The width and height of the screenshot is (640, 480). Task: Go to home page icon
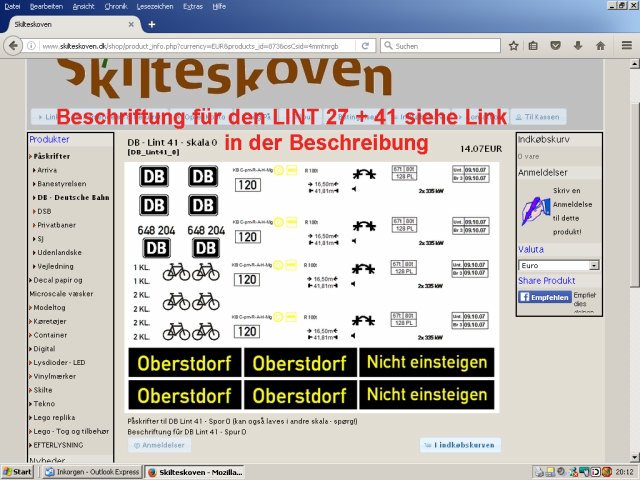pyautogui.click(x=600, y=46)
